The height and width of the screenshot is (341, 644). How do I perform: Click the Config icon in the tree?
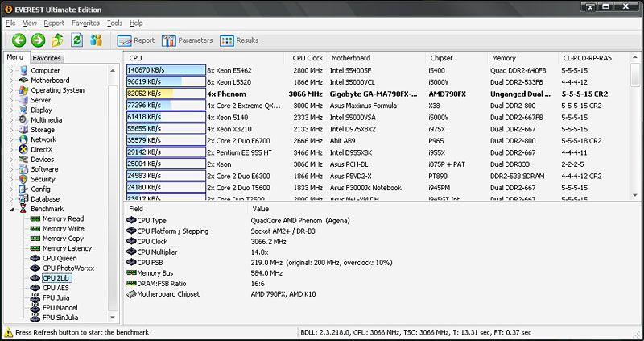(24, 189)
